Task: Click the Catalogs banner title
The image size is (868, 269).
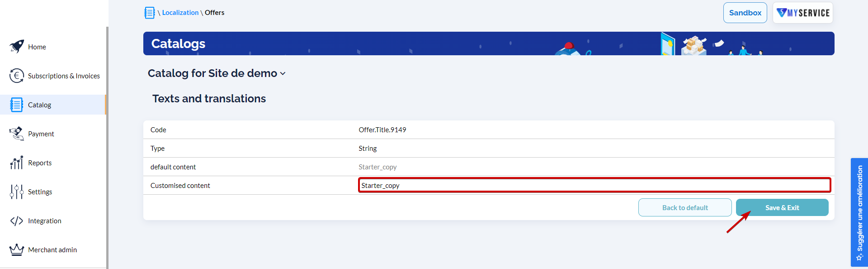Action: (x=178, y=43)
